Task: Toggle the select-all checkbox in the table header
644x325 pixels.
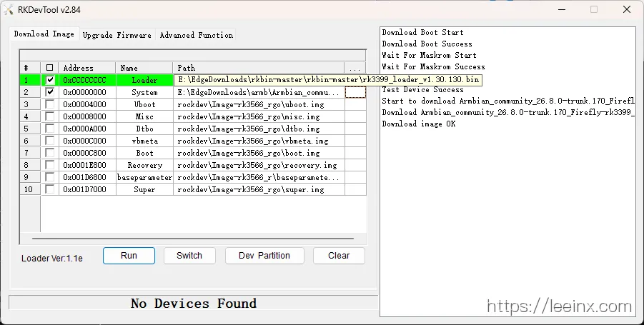Action: click(x=50, y=68)
